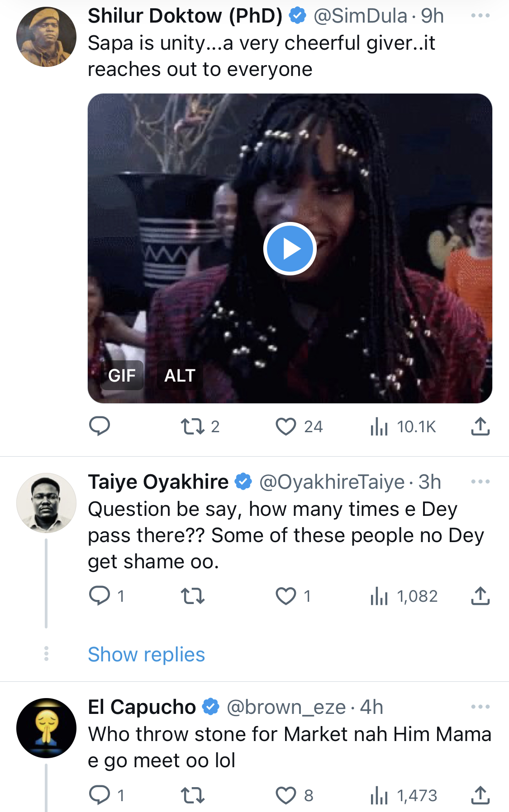
Task: Open more options on Taiye Oyakhire's tweet
Action: click(x=480, y=482)
